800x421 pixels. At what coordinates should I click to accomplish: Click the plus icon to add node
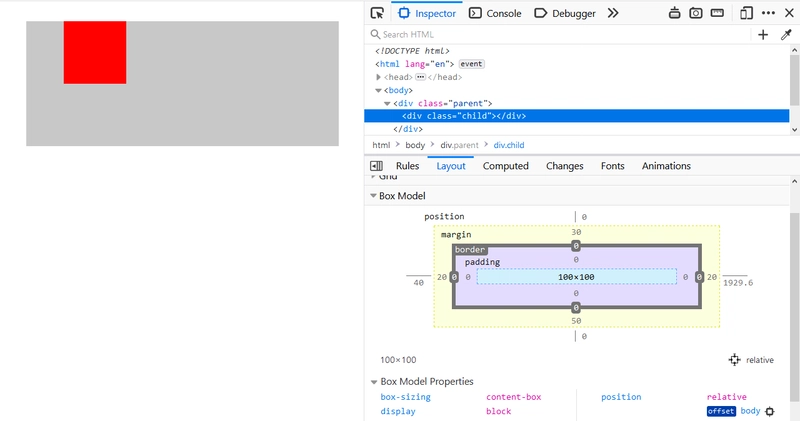763,35
